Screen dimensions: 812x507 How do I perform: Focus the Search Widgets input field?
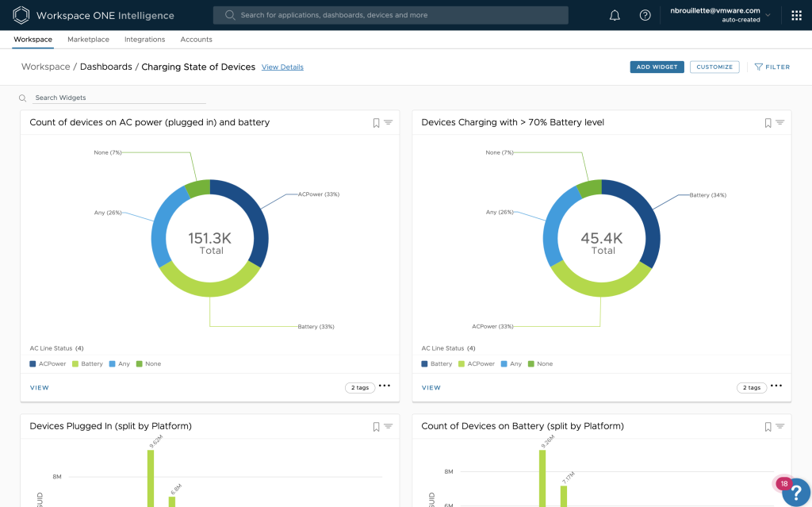point(119,98)
